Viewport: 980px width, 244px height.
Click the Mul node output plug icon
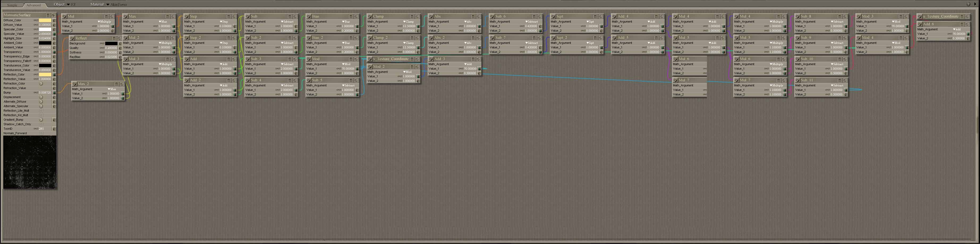click(65, 16)
